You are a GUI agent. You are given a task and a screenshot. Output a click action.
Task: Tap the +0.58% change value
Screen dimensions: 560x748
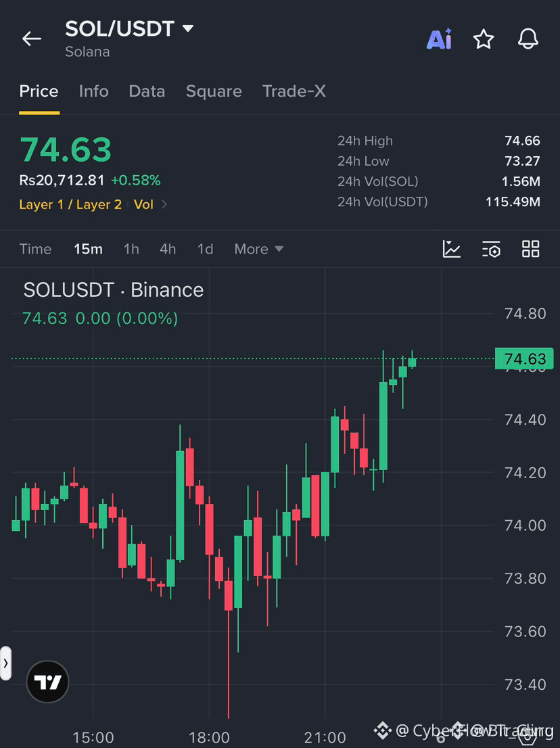tap(135, 181)
